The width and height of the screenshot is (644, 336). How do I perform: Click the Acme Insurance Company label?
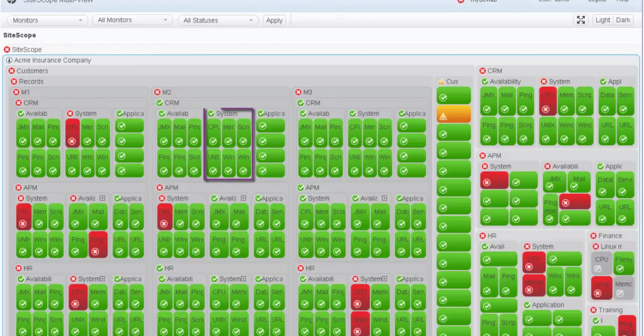[53, 60]
